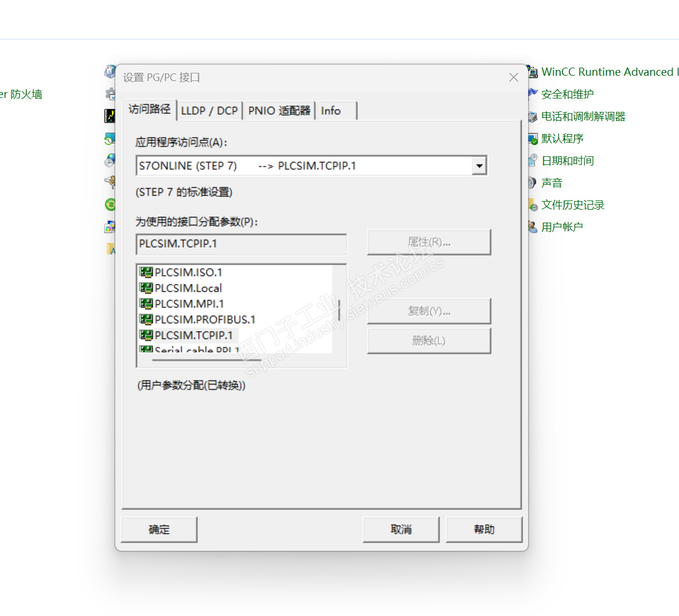Image resolution: width=679 pixels, height=616 pixels.
Task: Confirm with the 确定 button
Action: click(x=159, y=529)
